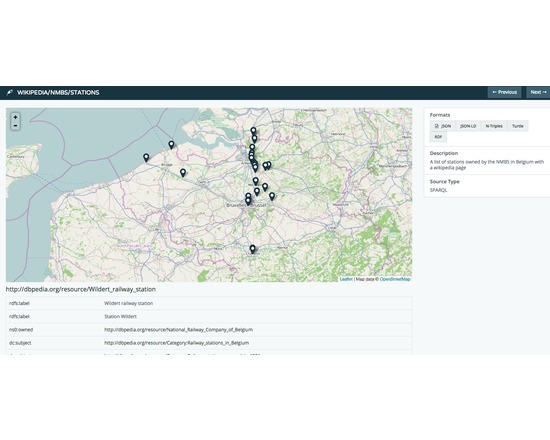Click the leaf logo in the header

point(9,93)
